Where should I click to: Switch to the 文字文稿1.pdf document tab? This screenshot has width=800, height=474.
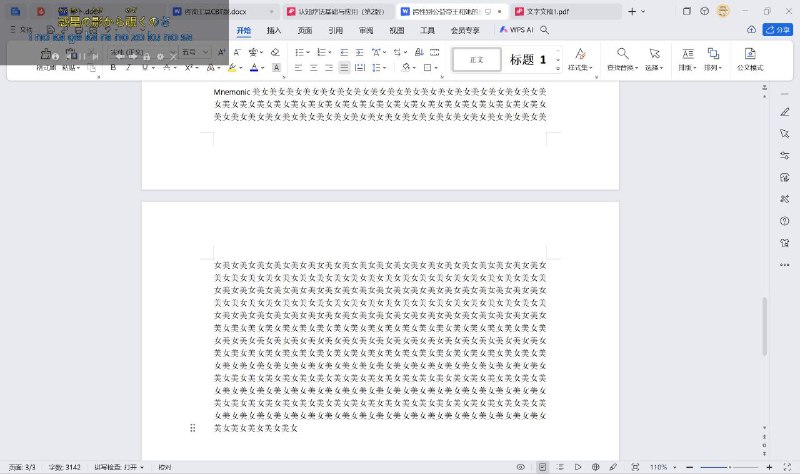tap(565, 11)
